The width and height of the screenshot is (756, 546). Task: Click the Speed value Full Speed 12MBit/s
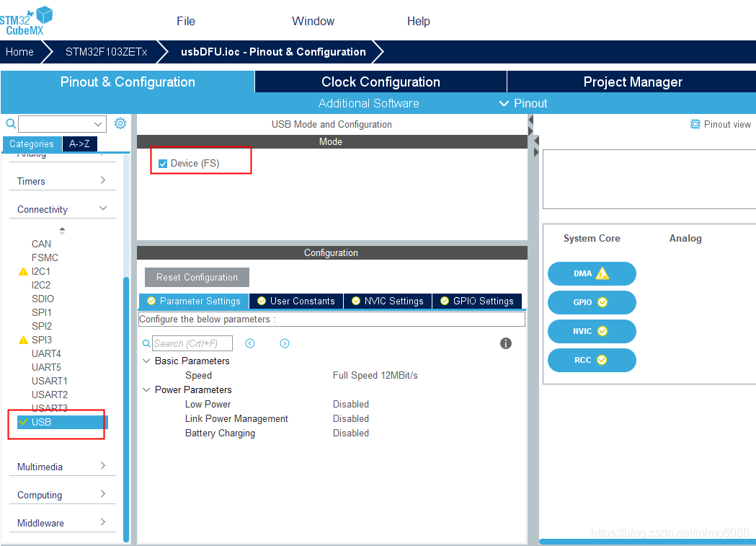(x=375, y=375)
